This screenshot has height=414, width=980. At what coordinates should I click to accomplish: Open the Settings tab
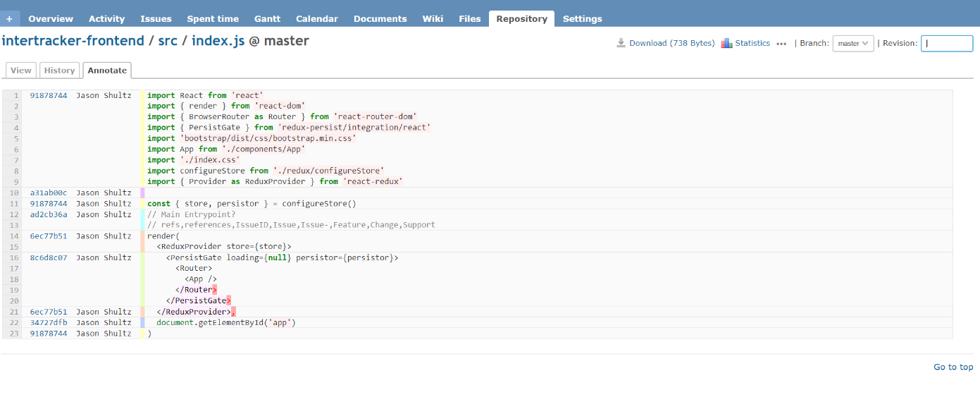(583, 19)
